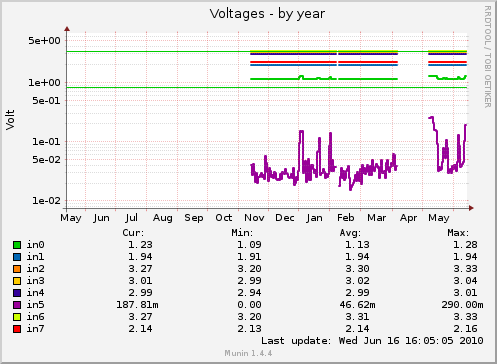The image size is (497, 364).
Task: Click the '5e+00' y-axis tick label
Action: coord(44,41)
